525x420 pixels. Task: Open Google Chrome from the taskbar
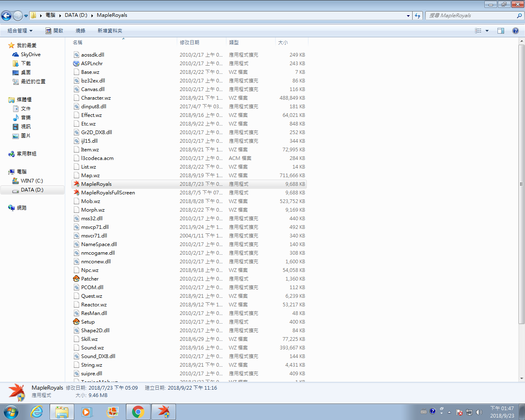pos(138,412)
